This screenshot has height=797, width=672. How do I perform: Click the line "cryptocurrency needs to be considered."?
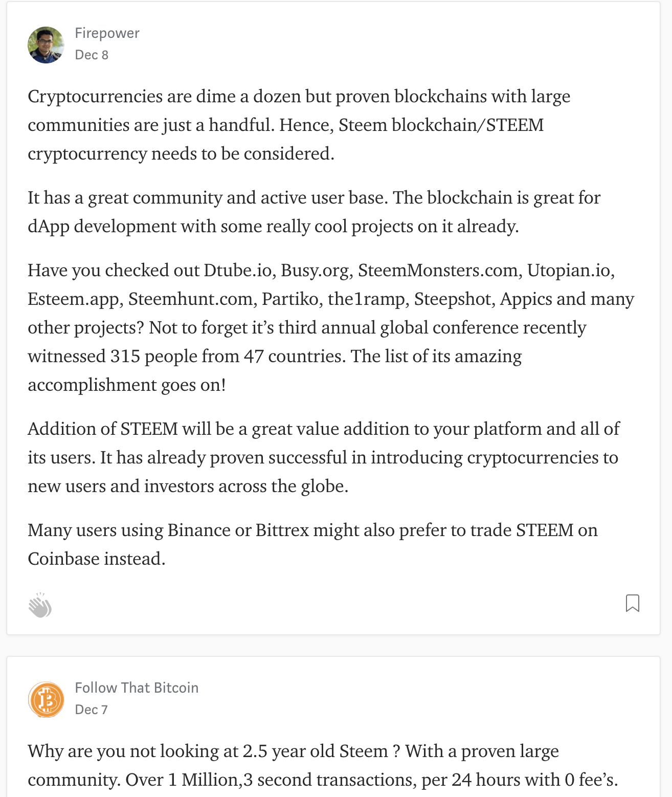pos(181,154)
